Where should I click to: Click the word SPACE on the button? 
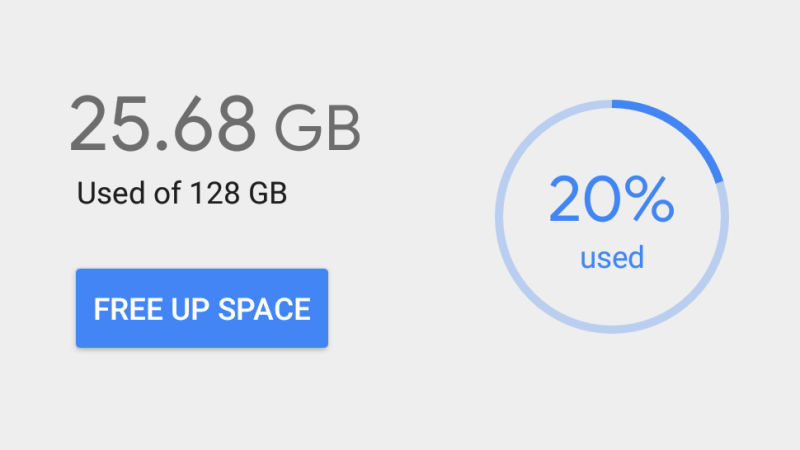coord(264,309)
